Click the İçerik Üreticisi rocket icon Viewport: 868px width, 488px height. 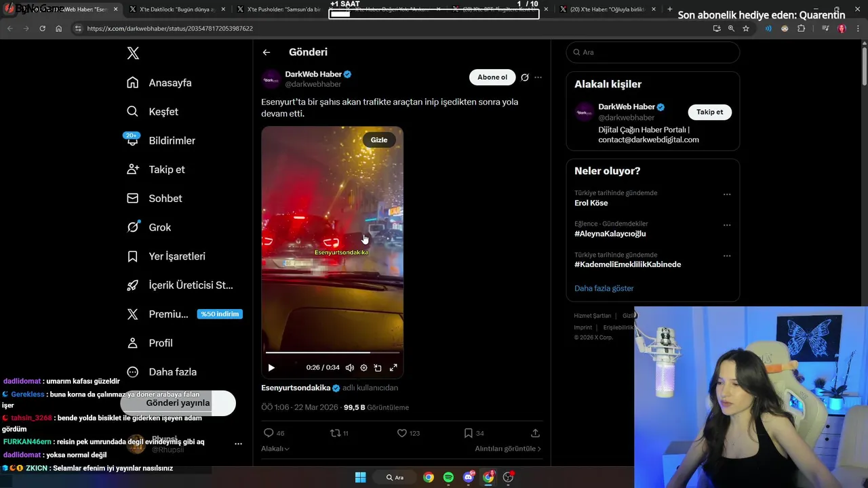(x=133, y=285)
